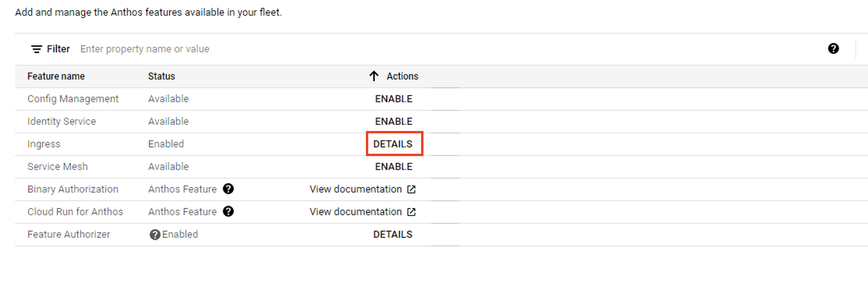This screenshot has height=304, width=868.
Task: Click help icon next to Cloud Run status
Action: tap(228, 212)
